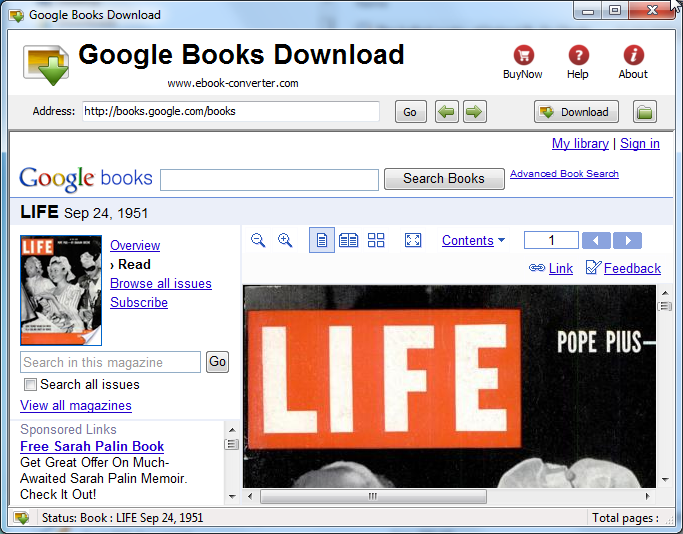This screenshot has width=683, height=534.
Task: Open Advanced Book Search link
Action: pos(564,174)
